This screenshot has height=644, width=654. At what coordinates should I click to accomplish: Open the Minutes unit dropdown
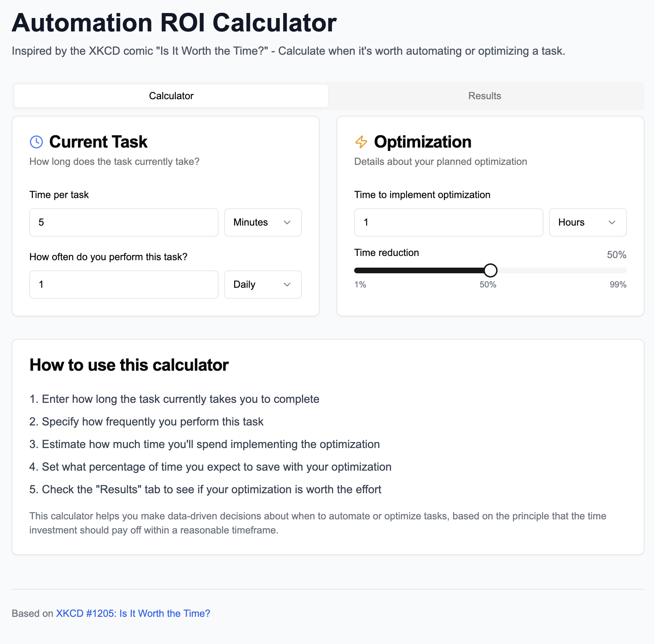(x=263, y=222)
